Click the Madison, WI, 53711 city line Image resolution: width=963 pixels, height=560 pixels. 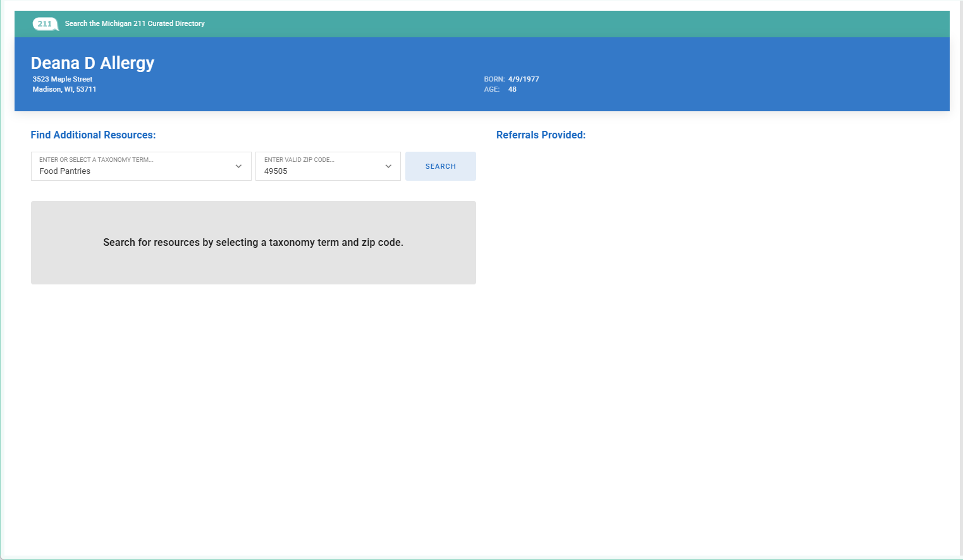64,89
